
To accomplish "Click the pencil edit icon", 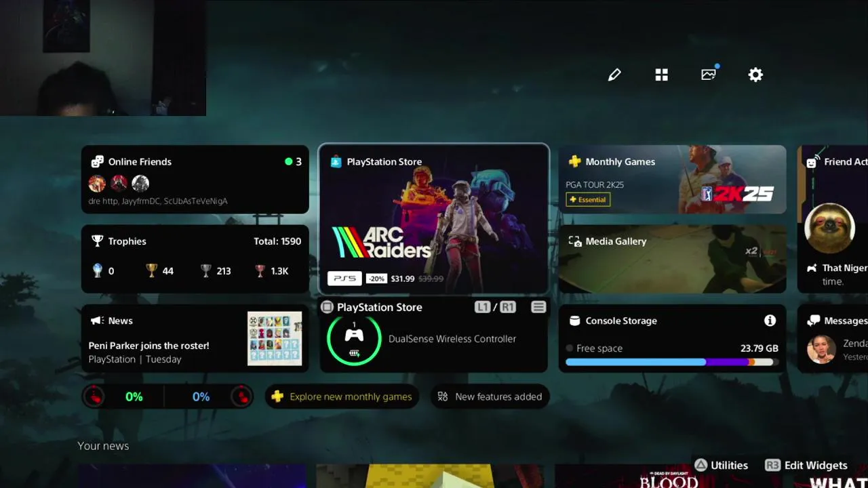I will click(x=614, y=75).
